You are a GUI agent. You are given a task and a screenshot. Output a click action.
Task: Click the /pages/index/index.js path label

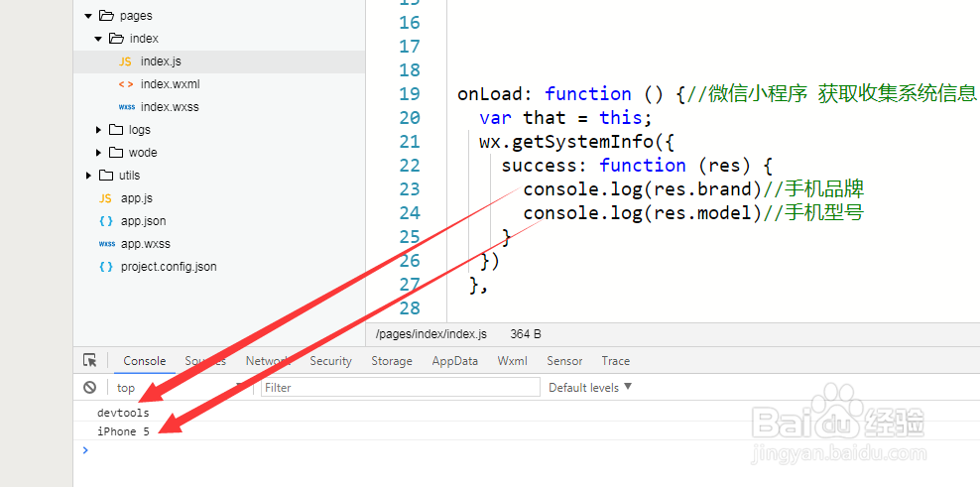click(431, 334)
